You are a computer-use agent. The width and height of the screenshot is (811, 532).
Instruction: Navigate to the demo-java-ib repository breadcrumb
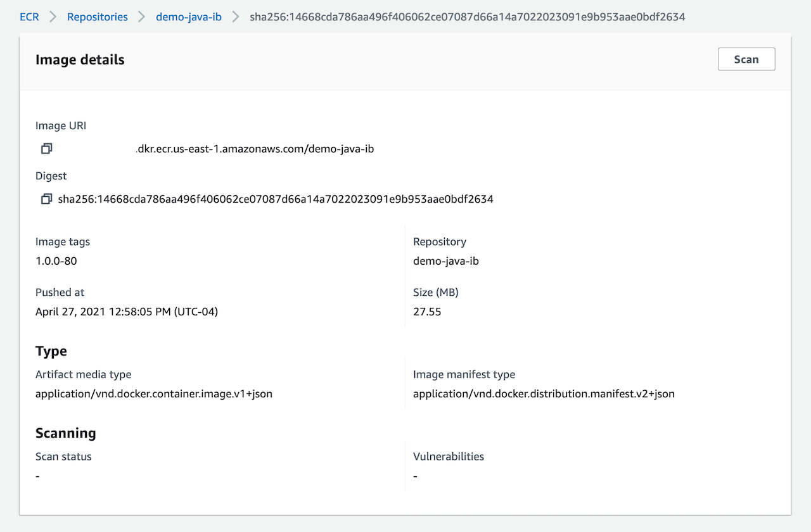(x=188, y=17)
